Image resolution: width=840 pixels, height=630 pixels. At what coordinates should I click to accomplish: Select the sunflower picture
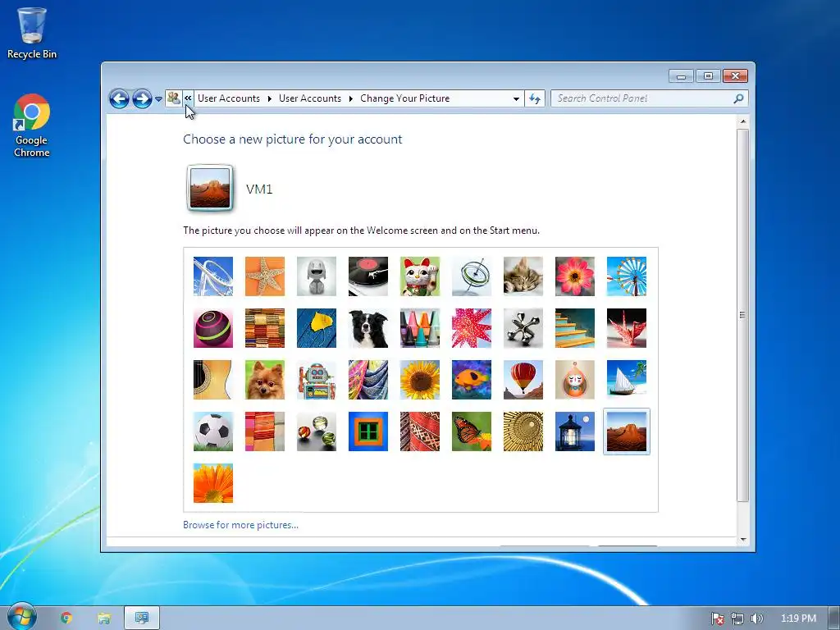pos(420,380)
